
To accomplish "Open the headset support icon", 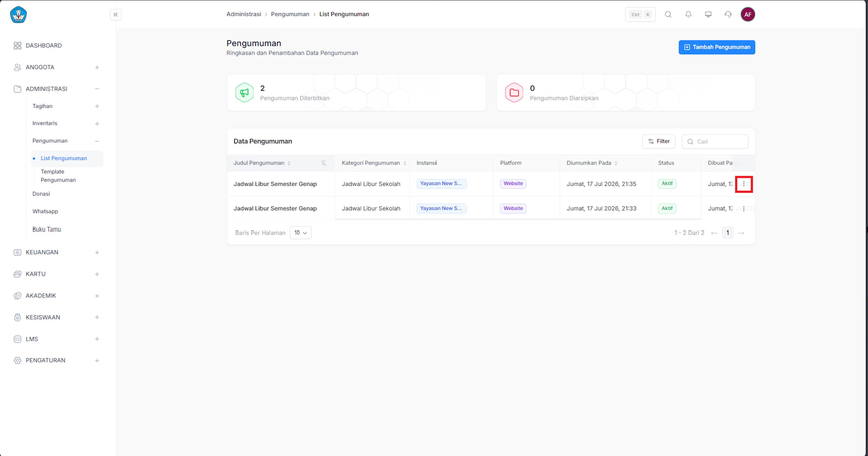I will (728, 14).
